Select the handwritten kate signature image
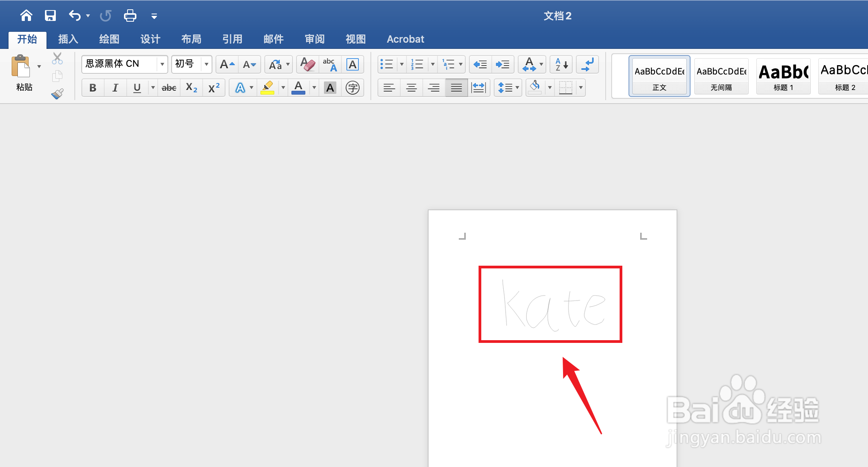Image resolution: width=868 pixels, height=467 pixels. (x=550, y=304)
